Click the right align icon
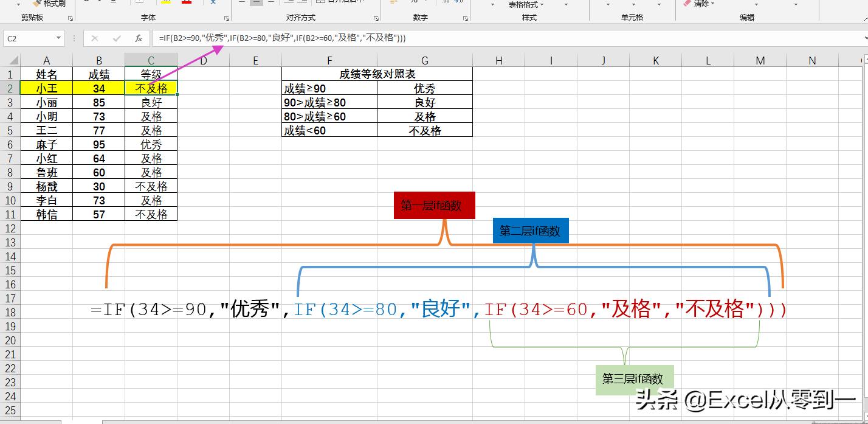 tap(270, 2)
